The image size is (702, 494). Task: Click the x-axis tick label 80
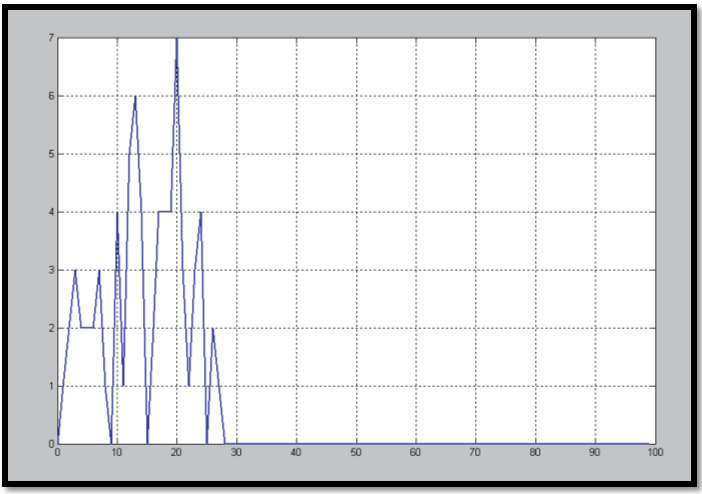(x=535, y=453)
